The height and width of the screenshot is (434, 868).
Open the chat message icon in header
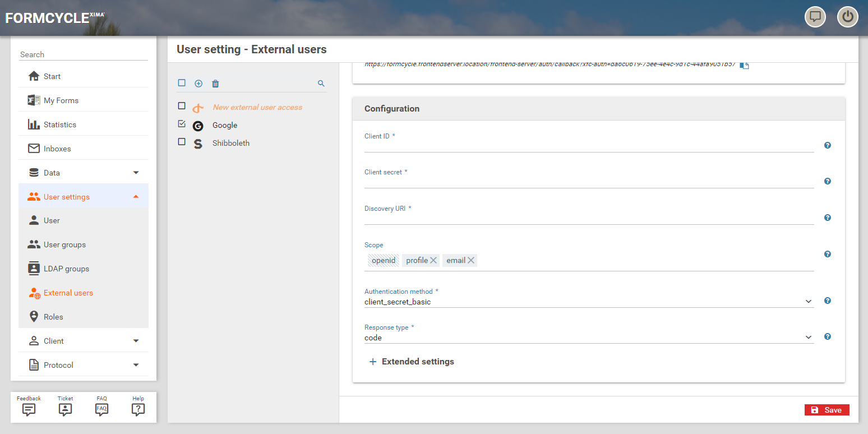[x=815, y=17]
